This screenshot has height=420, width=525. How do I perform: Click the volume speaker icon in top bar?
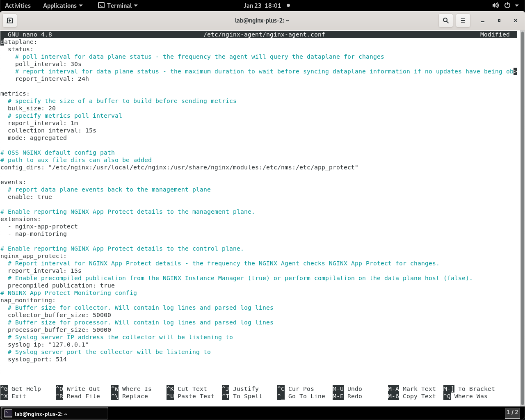[495, 5]
